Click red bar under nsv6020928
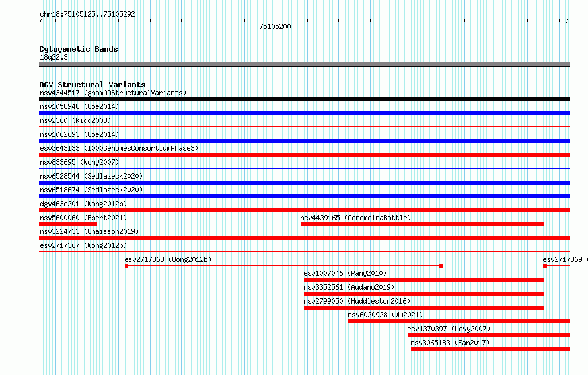 (459, 321)
